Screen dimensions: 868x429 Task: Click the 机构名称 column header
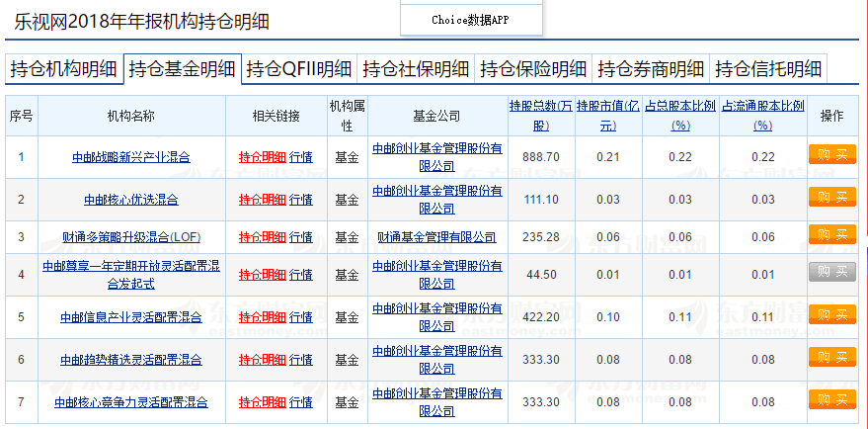[131, 116]
